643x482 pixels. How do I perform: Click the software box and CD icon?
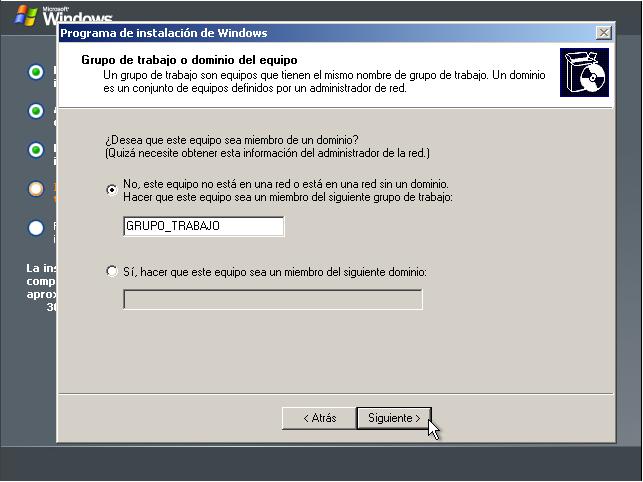coord(584,73)
